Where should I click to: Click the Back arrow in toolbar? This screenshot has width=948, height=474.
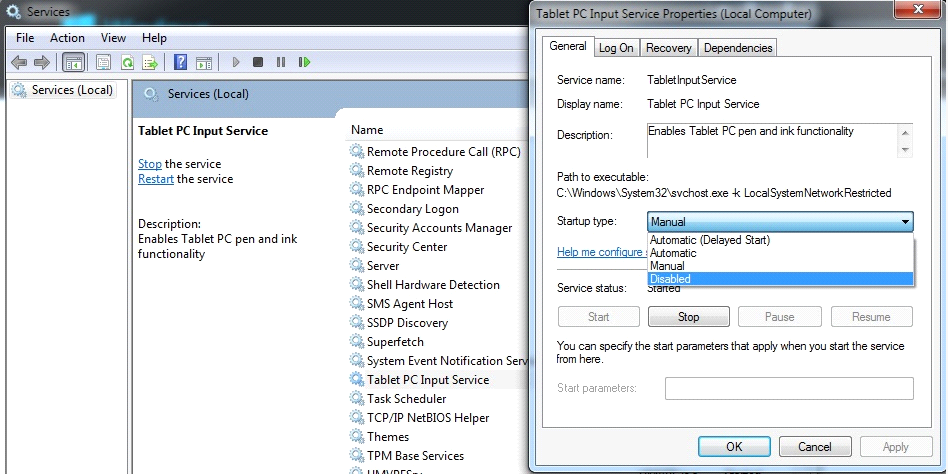coord(19,62)
